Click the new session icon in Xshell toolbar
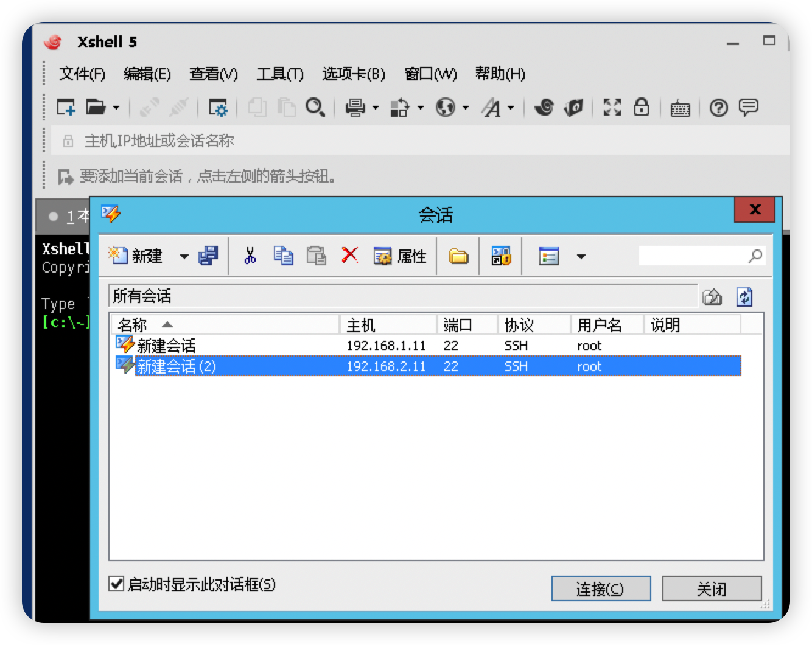The width and height of the screenshot is (812, 645). [x=66, y=108]
